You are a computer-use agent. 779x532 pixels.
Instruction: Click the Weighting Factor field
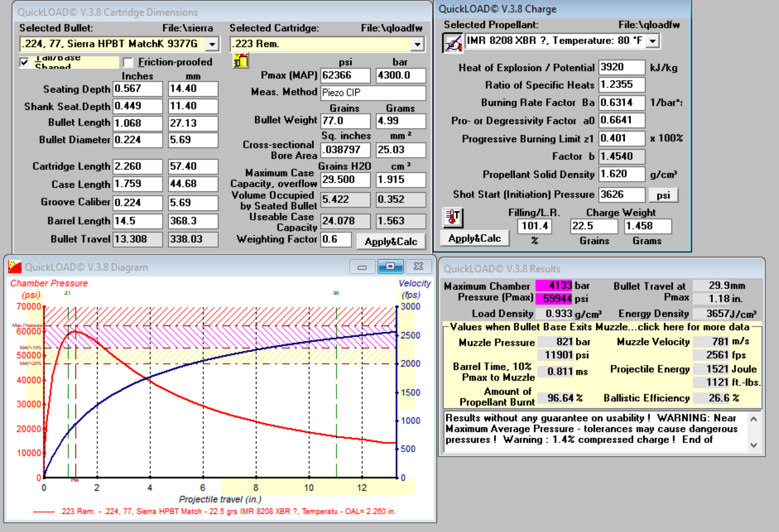(x=337, y=240)
